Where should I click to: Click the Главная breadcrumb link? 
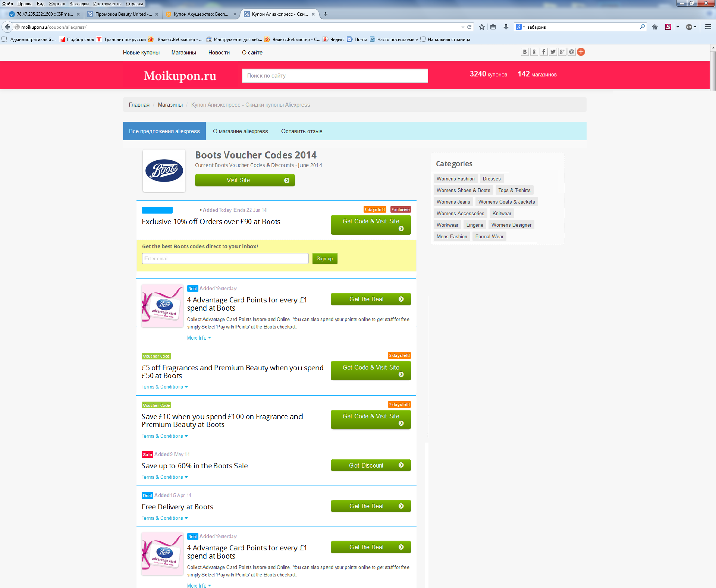tap(139, 105)
